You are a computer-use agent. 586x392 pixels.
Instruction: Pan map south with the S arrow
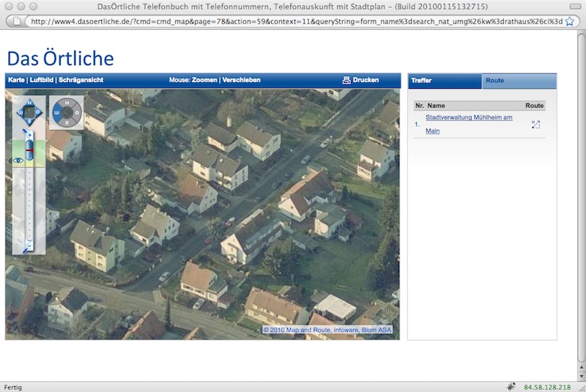(x=29, y=122)
